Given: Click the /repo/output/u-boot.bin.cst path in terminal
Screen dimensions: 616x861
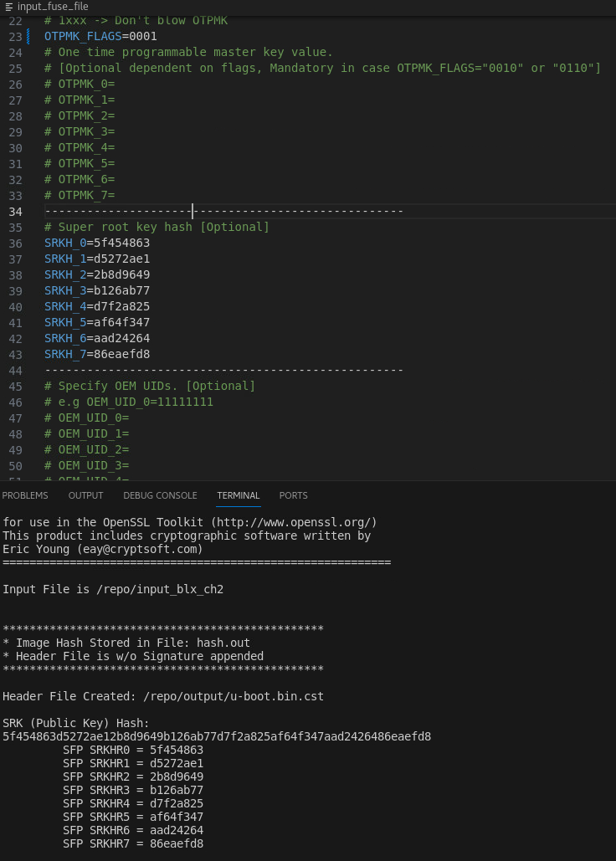Looking at the screenshot, I should [234, 696].
